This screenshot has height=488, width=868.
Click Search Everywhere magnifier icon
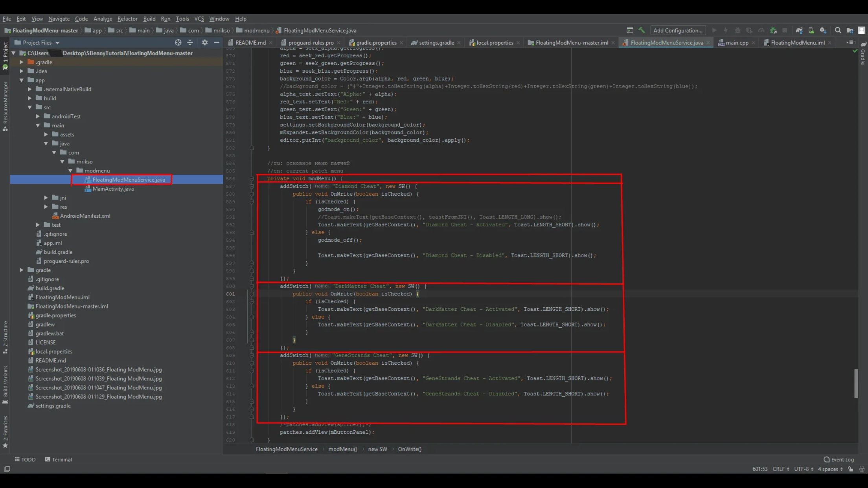pyautogui.click(x=838, y=30)
